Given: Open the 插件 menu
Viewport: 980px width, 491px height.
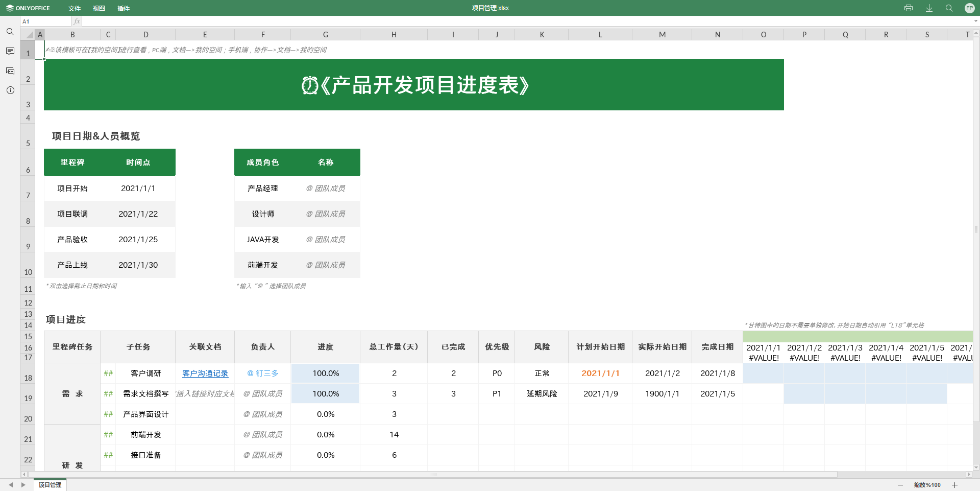Looking at the screenshot, I should point(124,8).
